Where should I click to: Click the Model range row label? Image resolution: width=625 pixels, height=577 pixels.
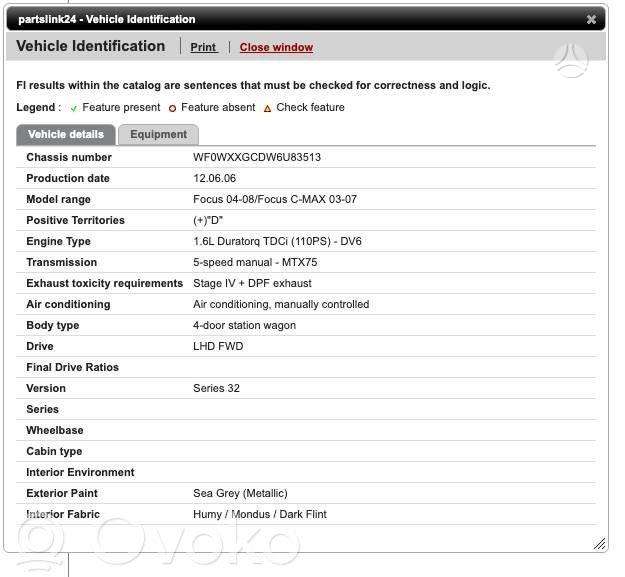pos(58,199)
